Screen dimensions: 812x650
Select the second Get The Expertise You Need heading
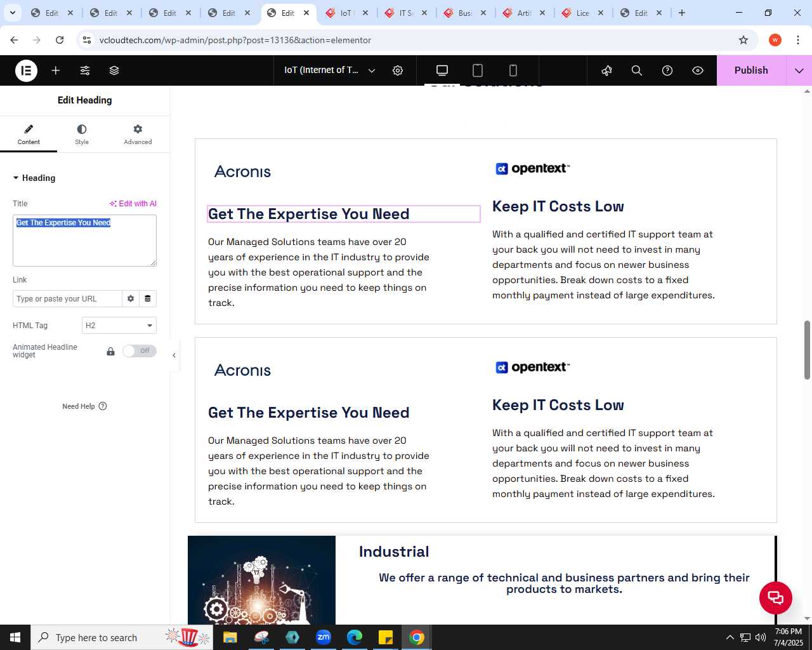309,413
